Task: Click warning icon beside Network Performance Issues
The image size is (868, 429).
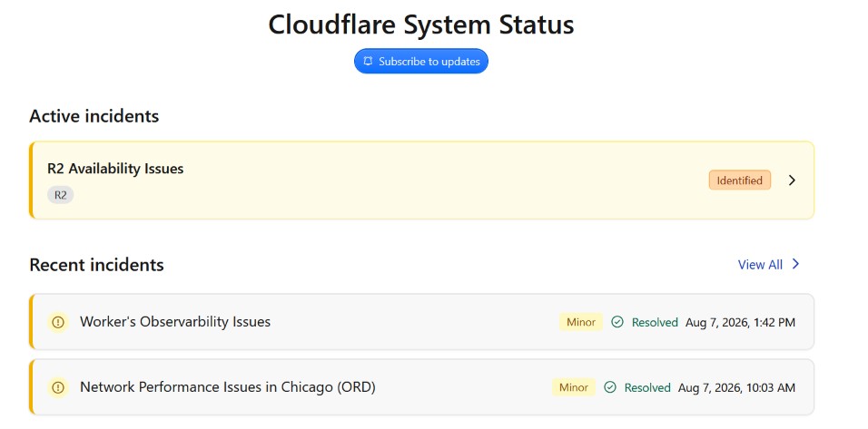Action: 57,387
